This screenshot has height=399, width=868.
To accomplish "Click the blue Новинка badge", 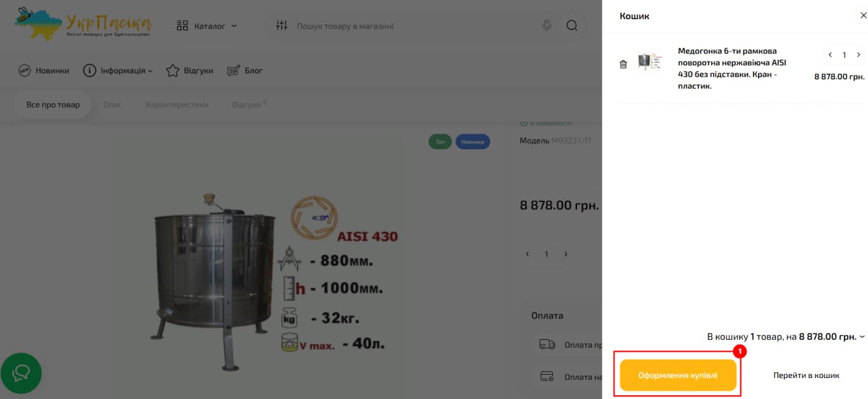I will tap(473, 142).
